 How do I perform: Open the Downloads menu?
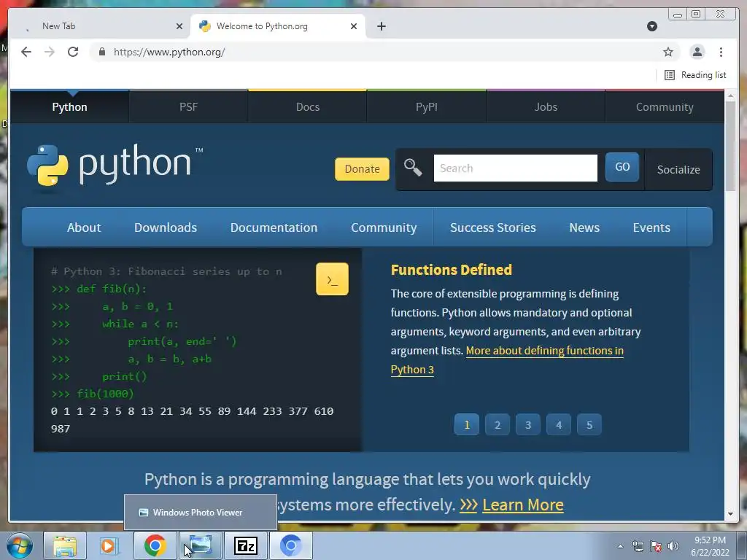click(166, 227)
